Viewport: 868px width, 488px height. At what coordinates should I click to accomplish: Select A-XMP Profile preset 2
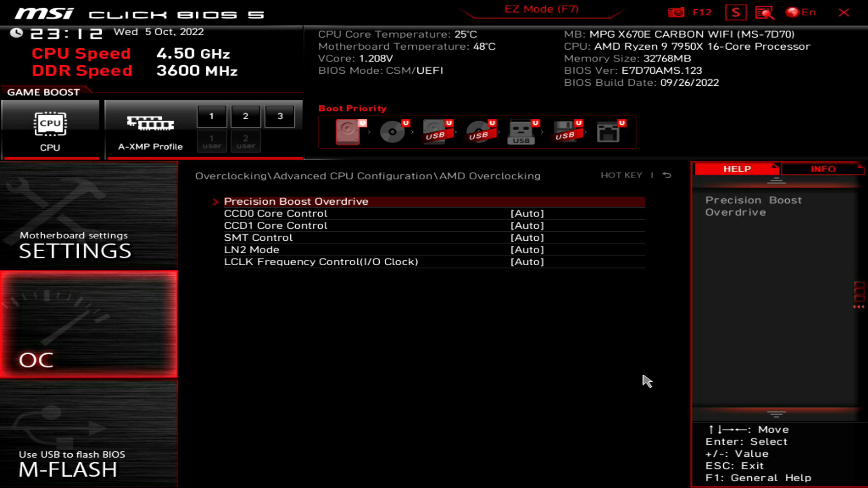coord(245,116)
